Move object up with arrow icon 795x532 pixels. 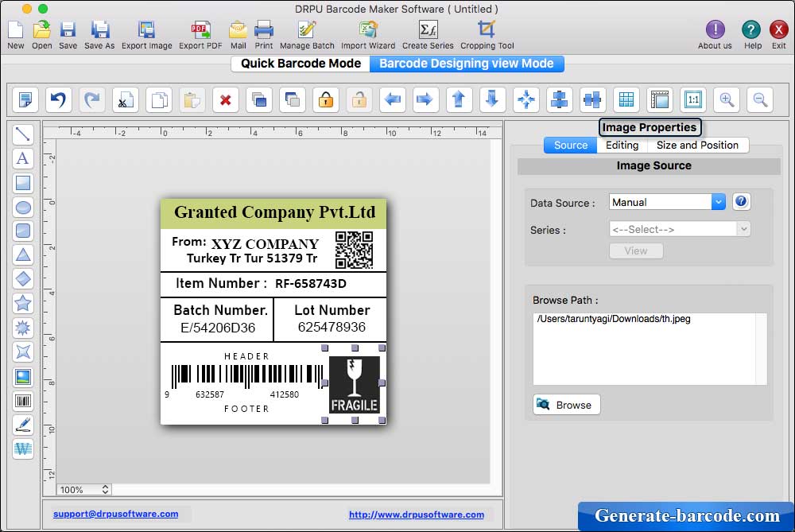tap(459, 99)
